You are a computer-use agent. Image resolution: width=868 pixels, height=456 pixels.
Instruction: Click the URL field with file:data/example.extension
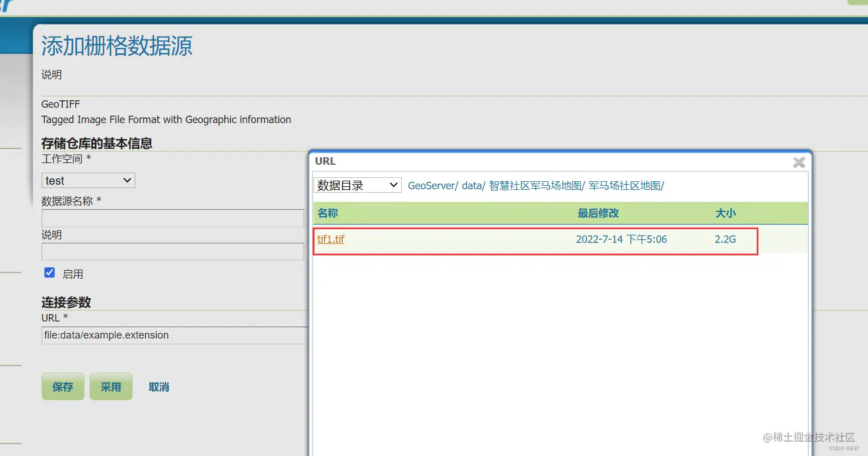coord(175,335)
